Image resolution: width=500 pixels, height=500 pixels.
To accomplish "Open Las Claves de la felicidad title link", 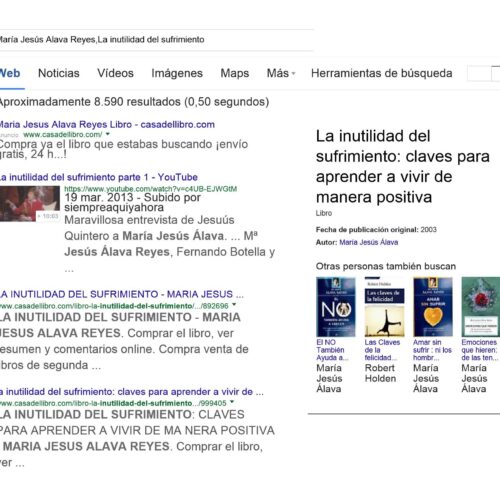I will (x=382, y=350).
